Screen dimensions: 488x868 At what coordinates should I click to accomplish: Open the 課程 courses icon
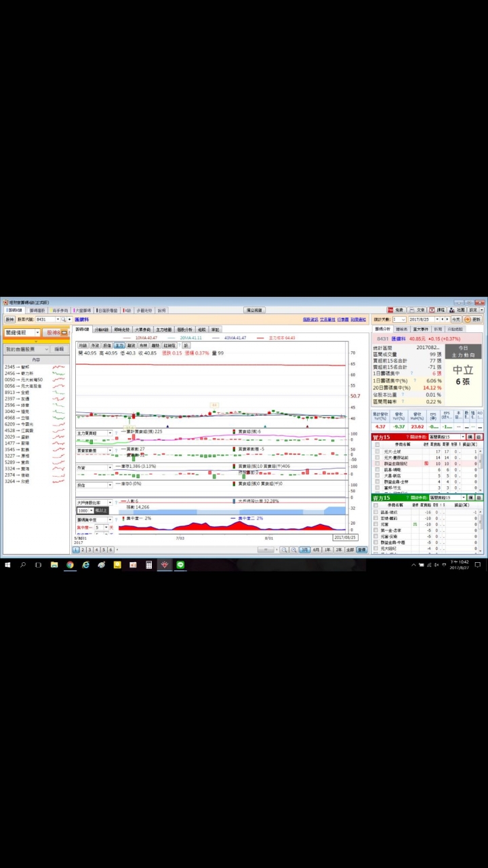[437, 310]
